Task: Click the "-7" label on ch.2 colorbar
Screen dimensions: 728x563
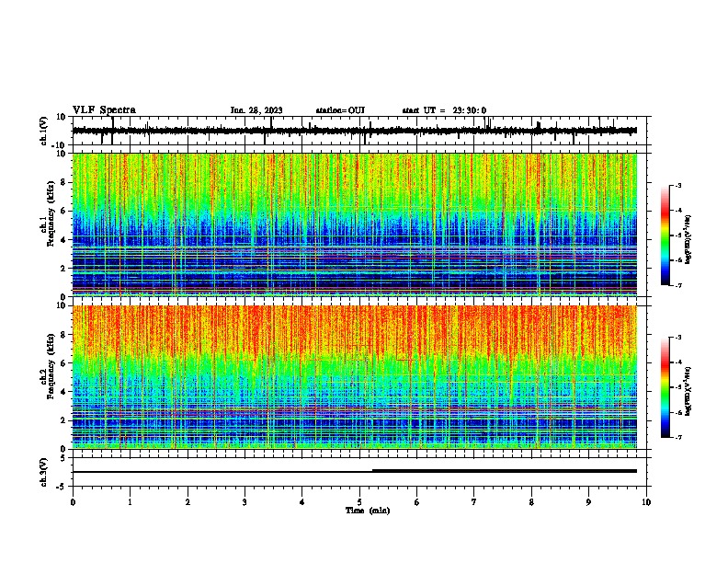Action: 677,437
